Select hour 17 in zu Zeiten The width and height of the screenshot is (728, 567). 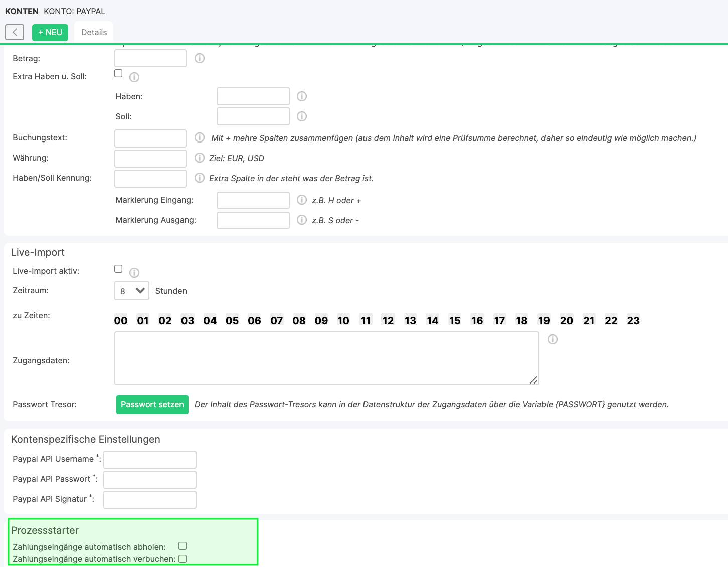tap(499, 321)
